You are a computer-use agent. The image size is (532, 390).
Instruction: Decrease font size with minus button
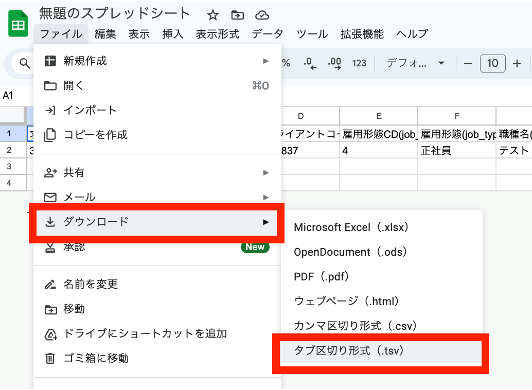click(x=468, y=63)
